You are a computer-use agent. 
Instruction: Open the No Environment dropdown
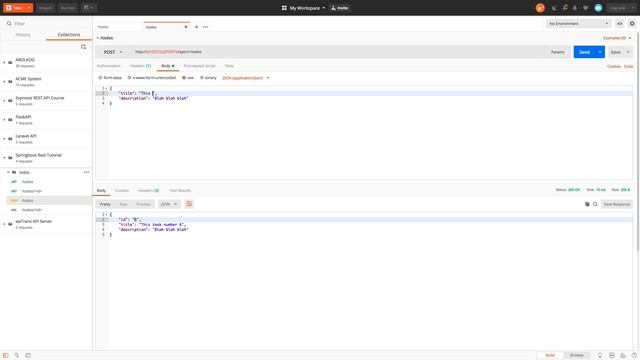(x=579, y=24)
